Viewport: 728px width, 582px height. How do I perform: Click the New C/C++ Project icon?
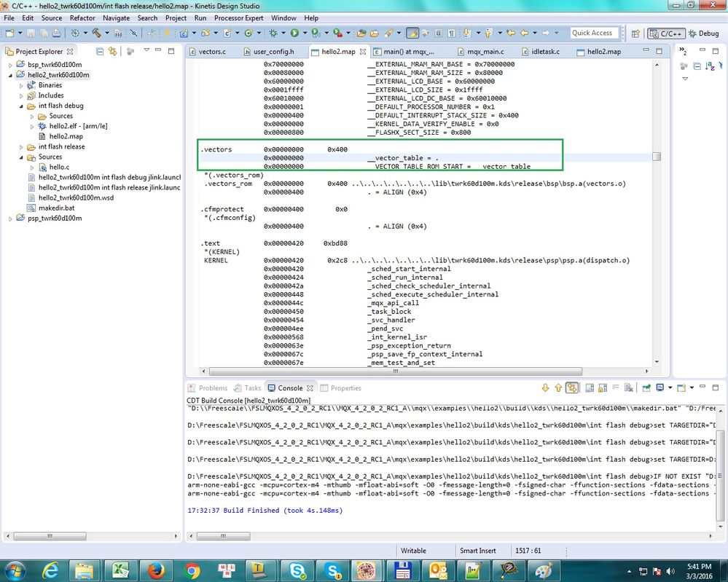pyautogui.click(x=184, y=33)
